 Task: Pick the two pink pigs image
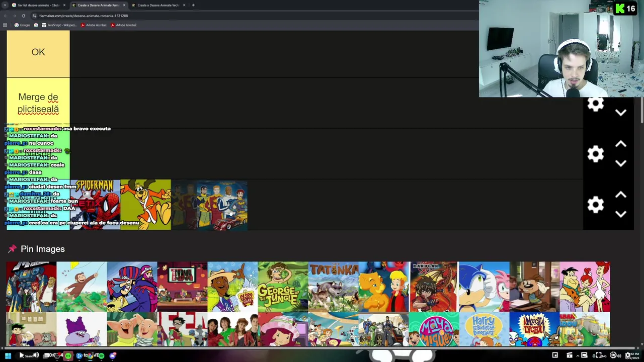[132, 329]
